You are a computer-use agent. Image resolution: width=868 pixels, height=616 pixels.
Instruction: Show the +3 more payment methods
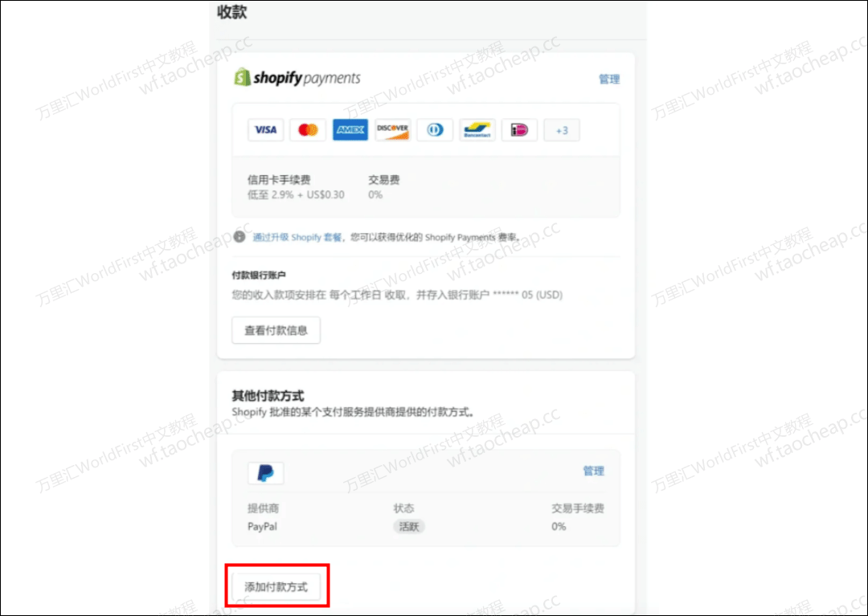562,130
